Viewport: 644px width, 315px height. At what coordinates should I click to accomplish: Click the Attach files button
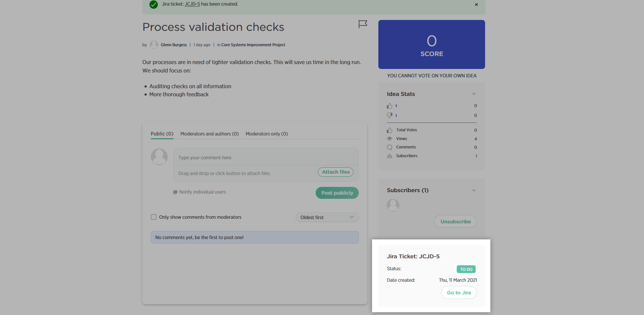pos(336,172)
